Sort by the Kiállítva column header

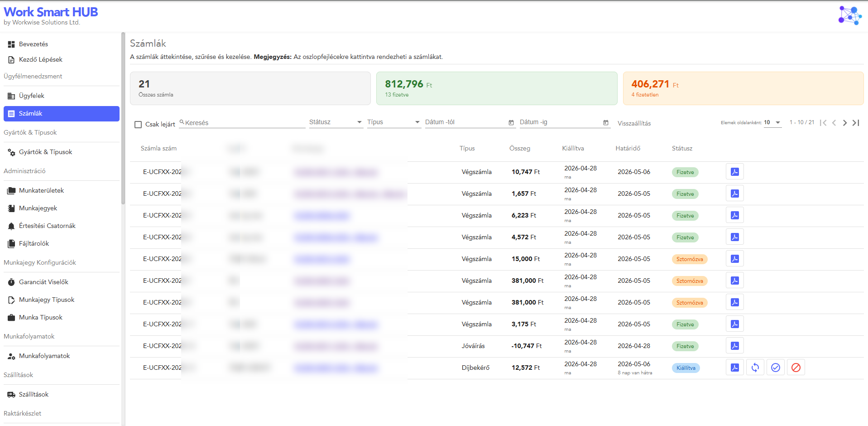pos(573,148)
